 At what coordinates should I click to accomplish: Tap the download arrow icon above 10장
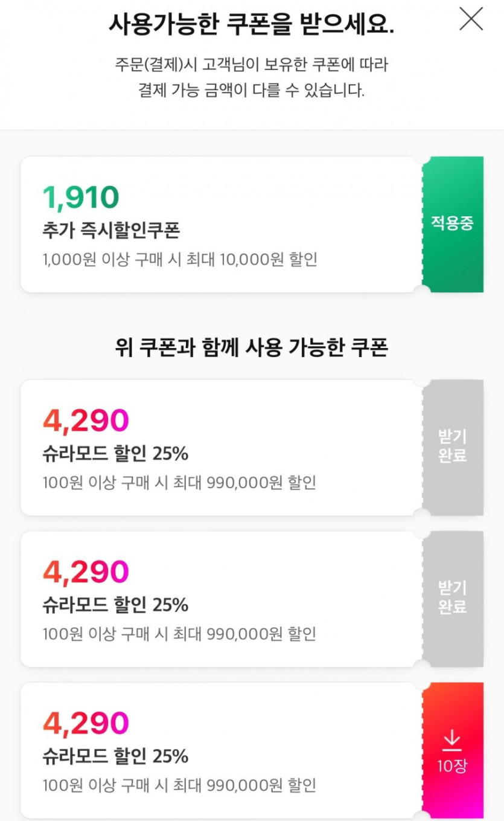pyautogui.click(x=452, y=741)
